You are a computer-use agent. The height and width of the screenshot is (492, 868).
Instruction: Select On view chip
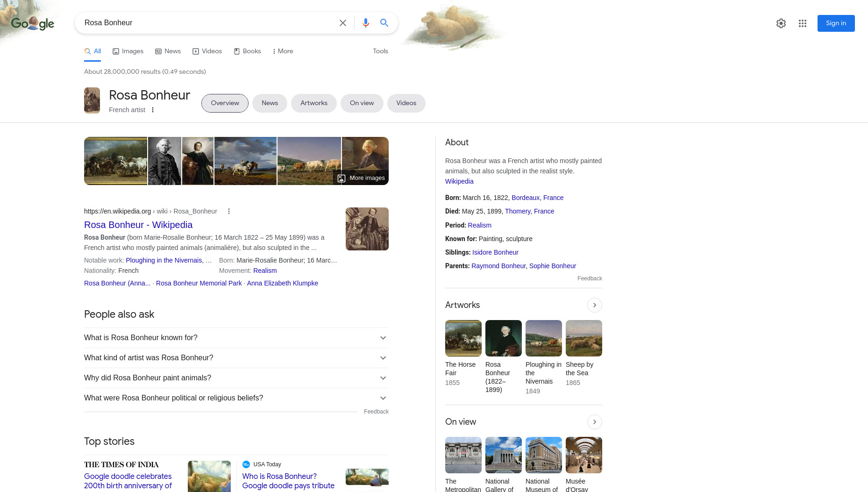pos(362,103)
